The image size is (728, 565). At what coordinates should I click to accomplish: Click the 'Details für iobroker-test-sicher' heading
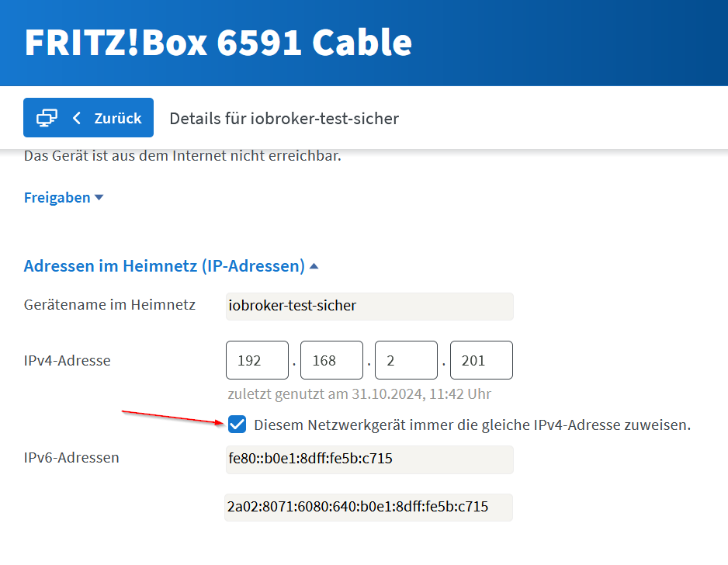point(284,119)
